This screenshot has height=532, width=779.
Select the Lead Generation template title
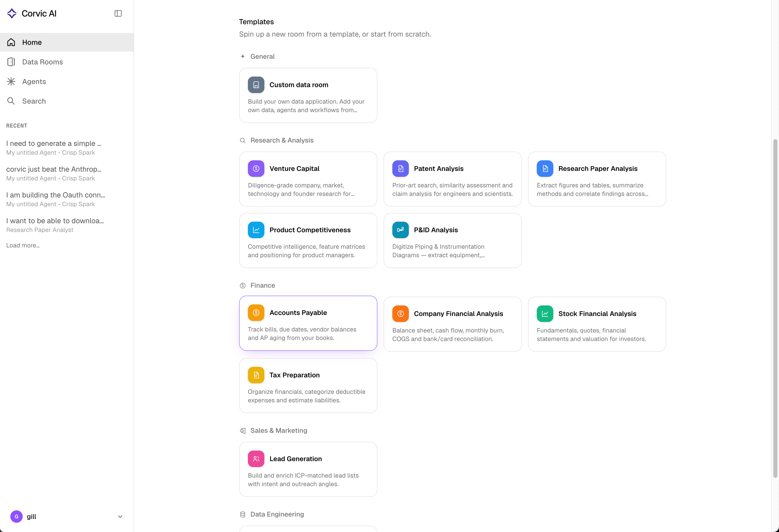[x=295, y=459]
